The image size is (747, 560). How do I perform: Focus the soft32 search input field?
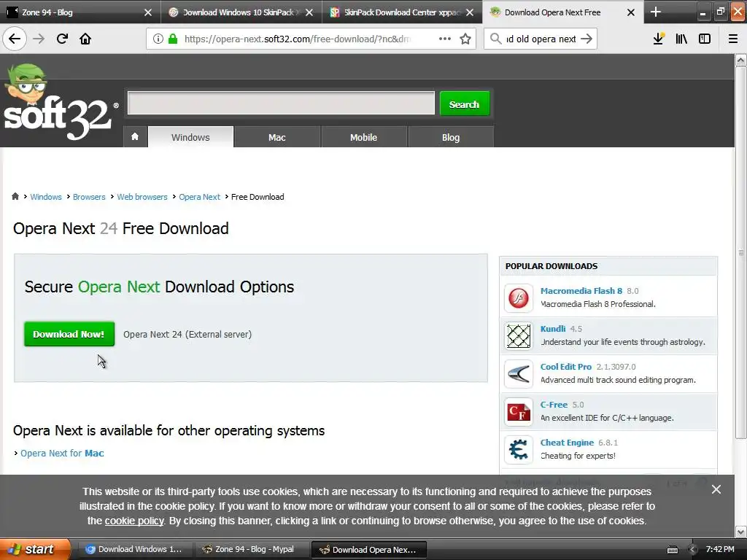(281, 104)
